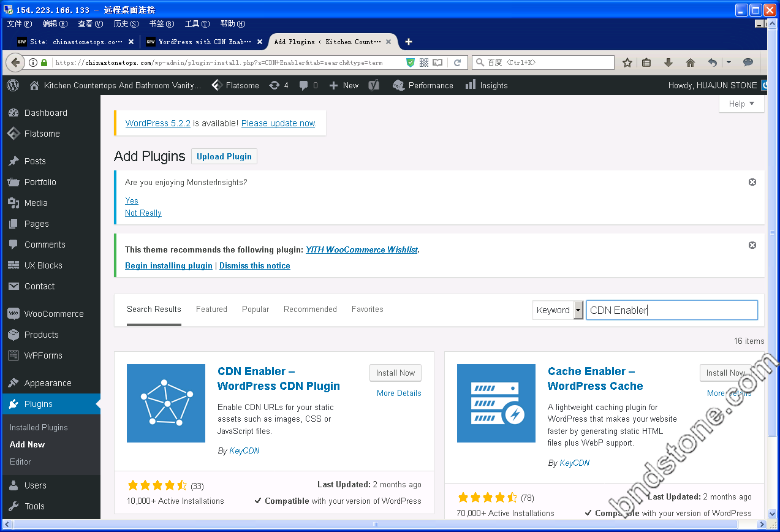Expand the Help panel dropdown
The image size is (780, 532).
pos(741,104)
